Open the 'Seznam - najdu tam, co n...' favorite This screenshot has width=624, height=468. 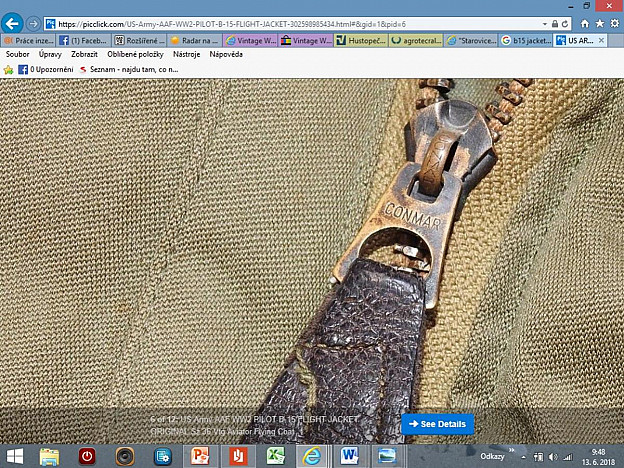click(x=129, y=70)
